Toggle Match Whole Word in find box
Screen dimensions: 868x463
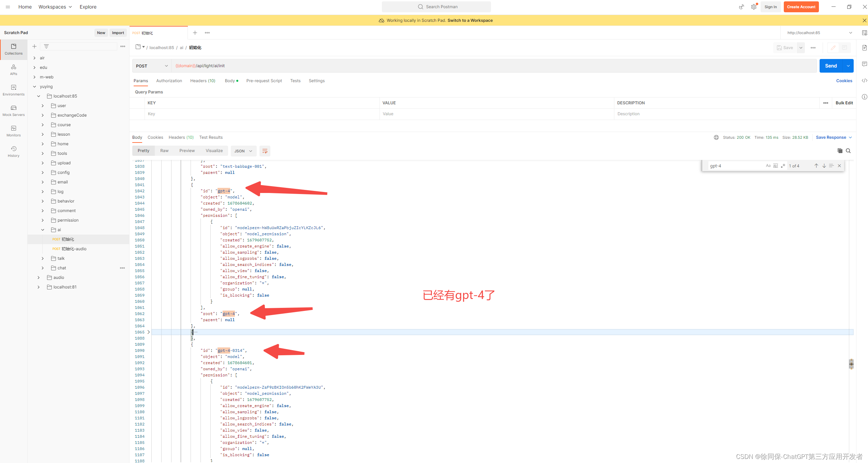click(776, 166)
